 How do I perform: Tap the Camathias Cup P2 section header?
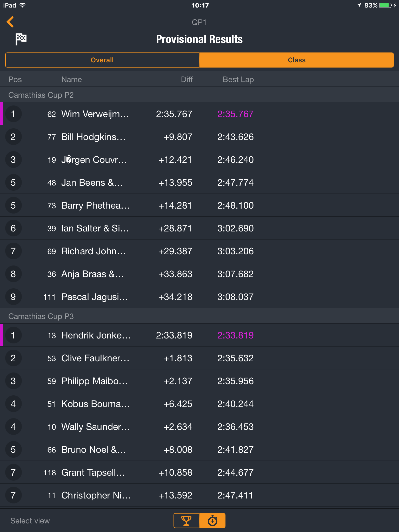tap(199, 95)
